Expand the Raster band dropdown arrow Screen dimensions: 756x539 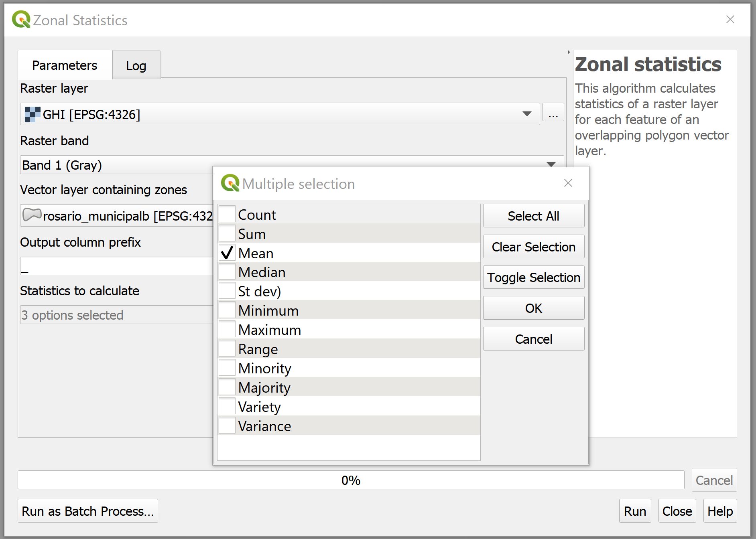coord(551,164)
